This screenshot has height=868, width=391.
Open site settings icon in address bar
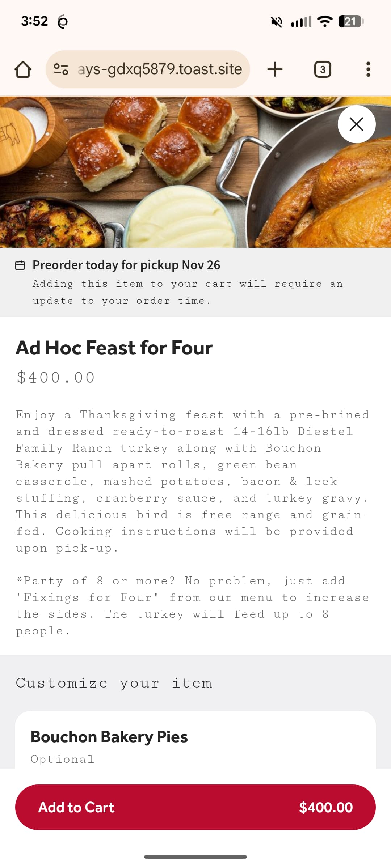61,69
